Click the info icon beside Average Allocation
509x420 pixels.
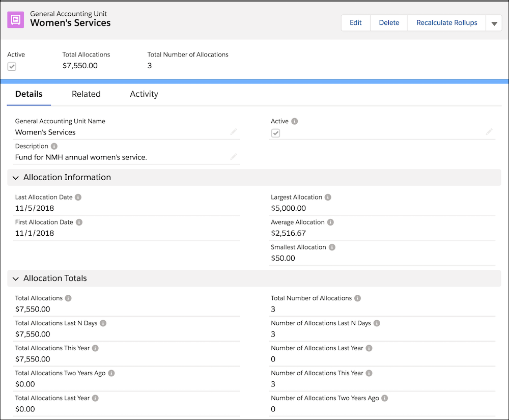coord(330,222)
